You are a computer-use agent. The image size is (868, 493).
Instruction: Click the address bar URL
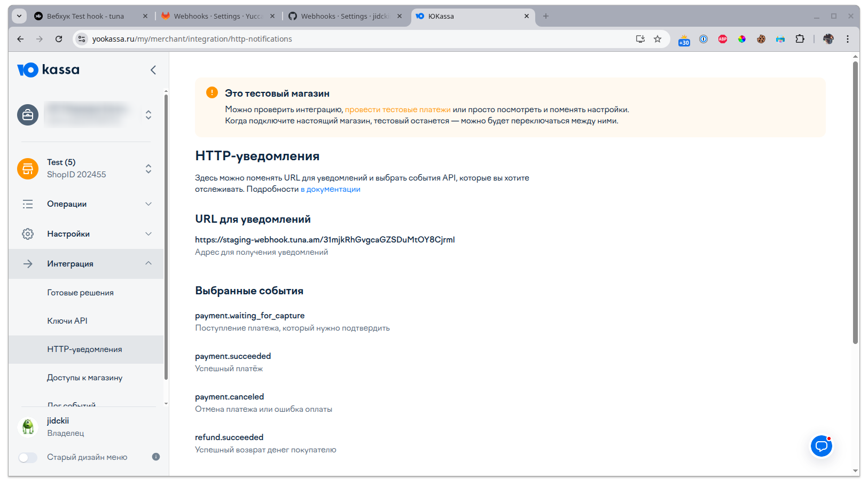[x=192, y=39]
